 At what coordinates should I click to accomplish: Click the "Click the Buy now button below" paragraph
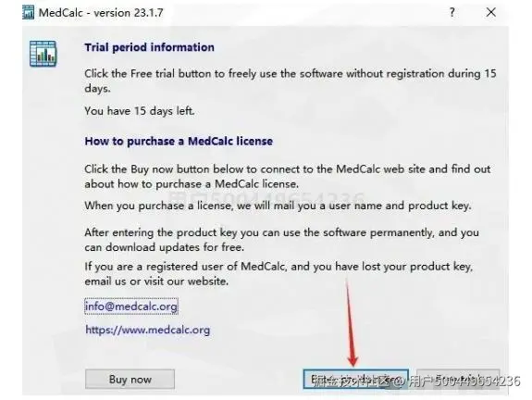(x=288, y=177)
